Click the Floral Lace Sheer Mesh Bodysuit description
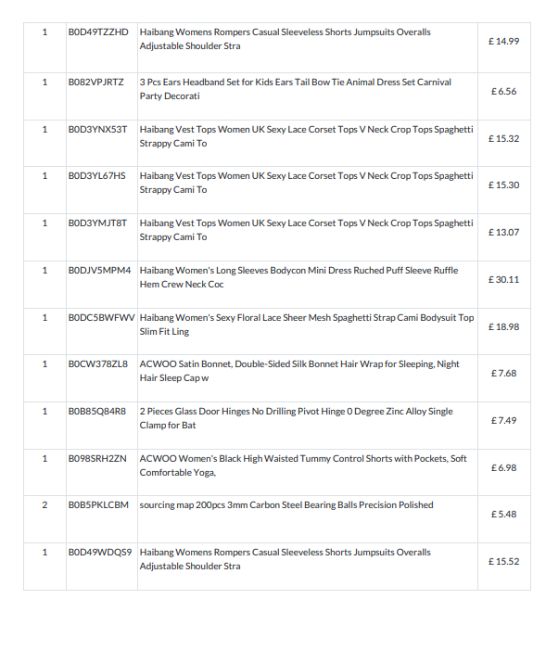The width and height of the screenshot is (546, 650). 307,324
